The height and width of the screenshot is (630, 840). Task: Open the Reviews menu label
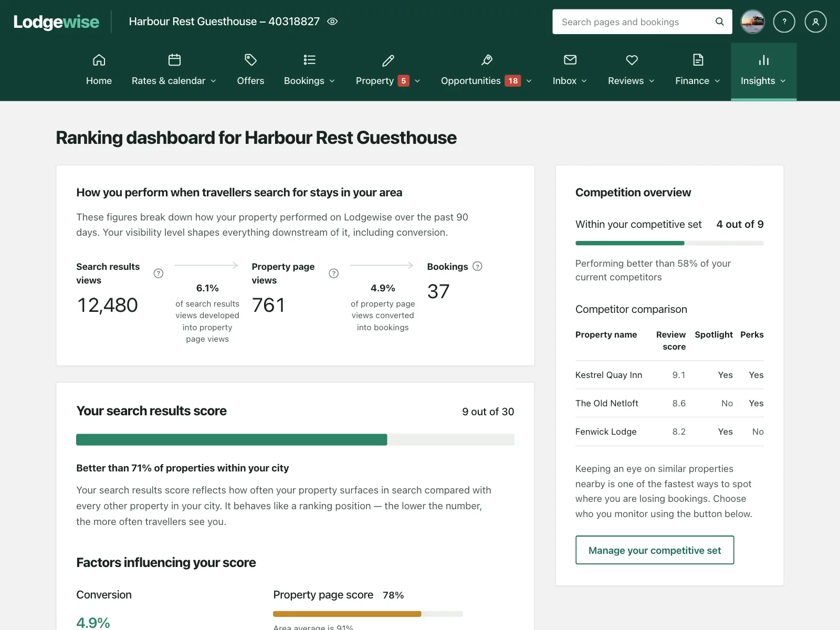click(x=626, y=81)
